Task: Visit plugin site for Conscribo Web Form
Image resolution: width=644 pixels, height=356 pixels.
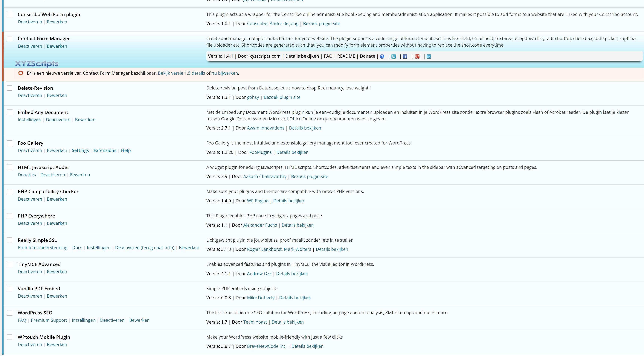Action: point(321,24)
